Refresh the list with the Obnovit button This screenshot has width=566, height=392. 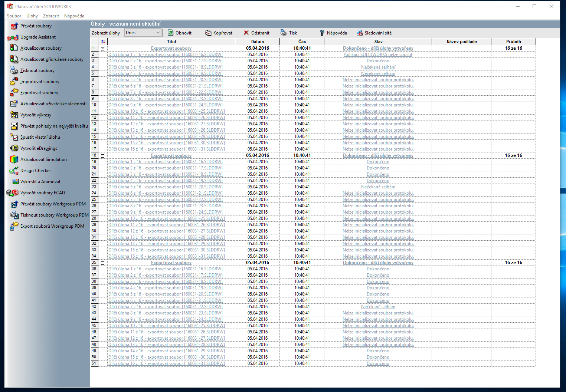pos(180,33)
